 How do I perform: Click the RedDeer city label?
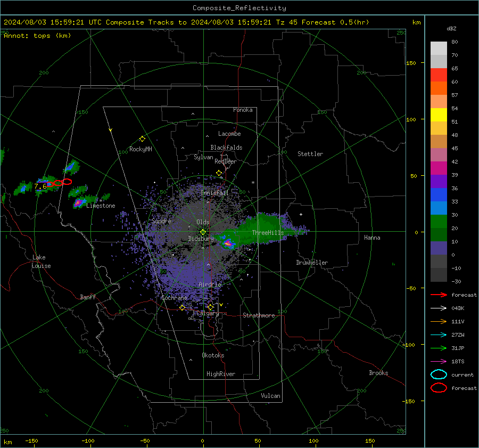click(x=226, y=161)
